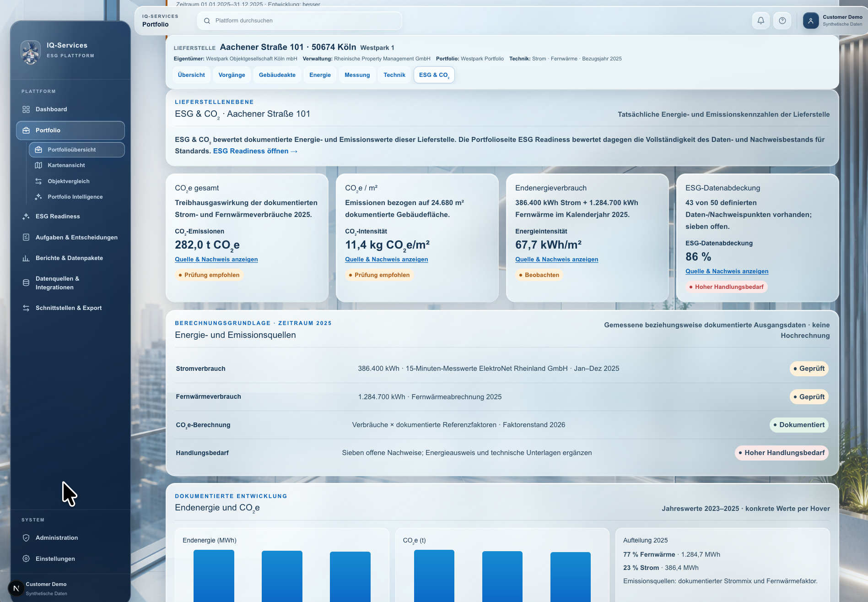
Task: Click the Stromverbrauch row label
Action: pos(200,369)
